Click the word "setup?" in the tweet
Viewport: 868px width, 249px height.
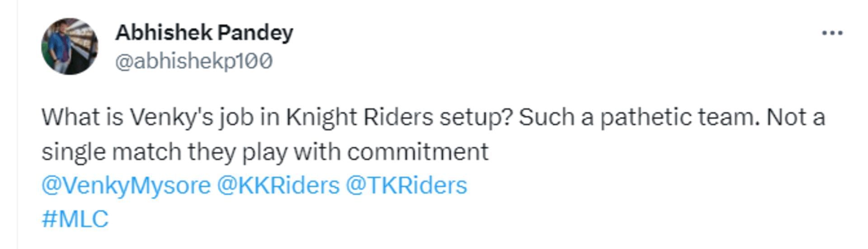coord(476,117)
